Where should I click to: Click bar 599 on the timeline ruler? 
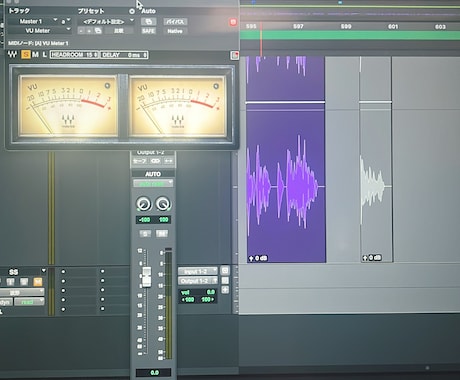pyautogui.click(x=346, y=26)
